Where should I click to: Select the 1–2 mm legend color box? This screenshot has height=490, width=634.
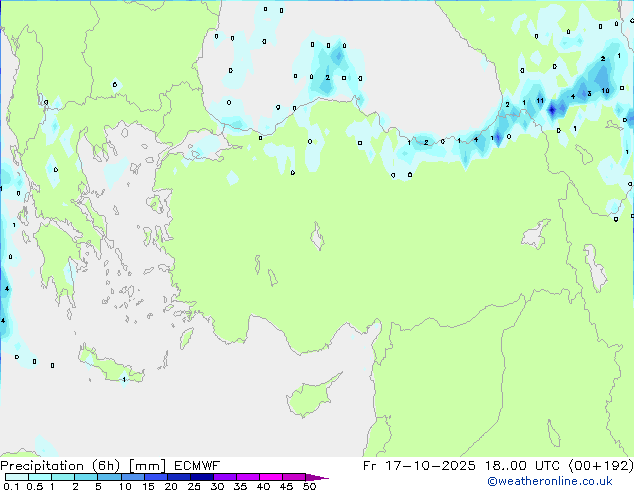(63, 477)
